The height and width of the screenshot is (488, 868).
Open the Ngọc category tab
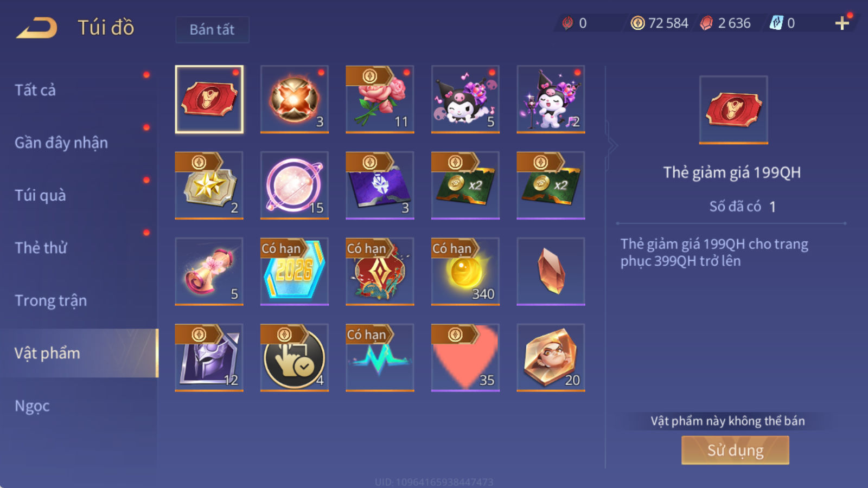tap(32, 406)
